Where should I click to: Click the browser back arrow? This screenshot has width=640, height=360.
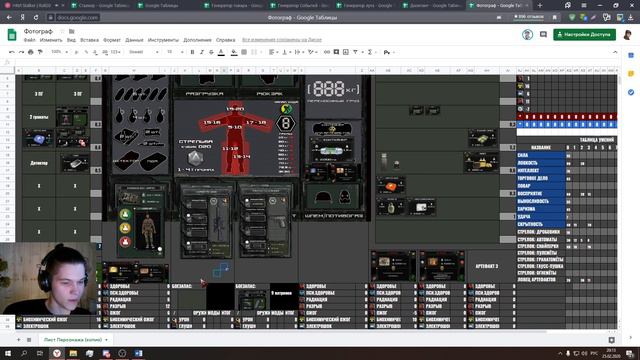[x=9, y=18]
